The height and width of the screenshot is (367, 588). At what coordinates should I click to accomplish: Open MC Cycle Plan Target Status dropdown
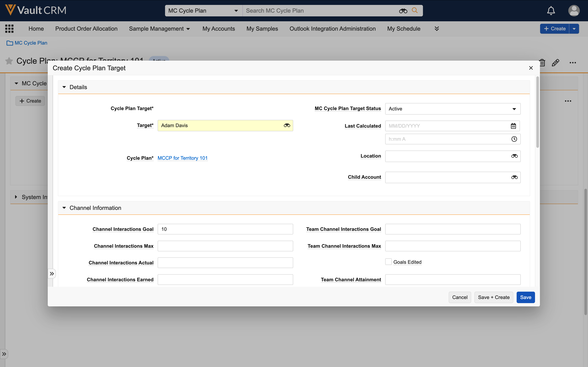pos(453,109)
